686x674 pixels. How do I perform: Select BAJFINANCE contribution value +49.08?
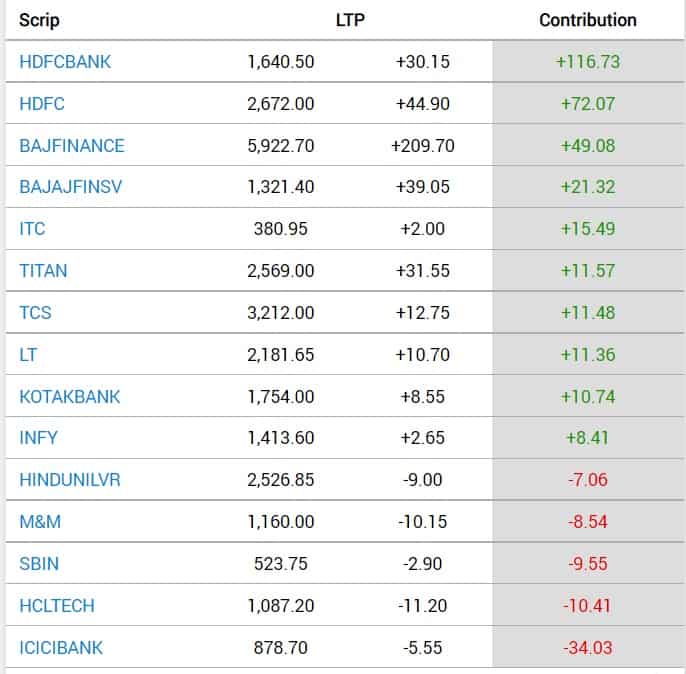(x=588, y=146)
